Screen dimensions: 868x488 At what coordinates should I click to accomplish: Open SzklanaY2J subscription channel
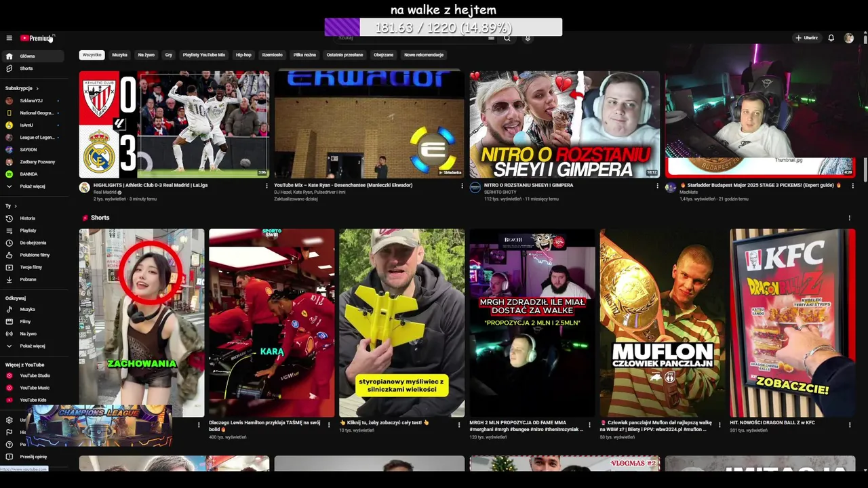pyautogui.click(x=34, y=101)
